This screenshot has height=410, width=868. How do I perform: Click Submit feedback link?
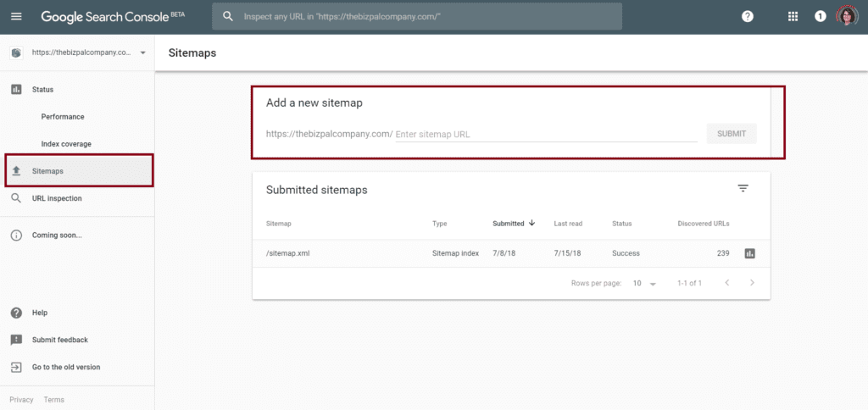click(60, 340)
